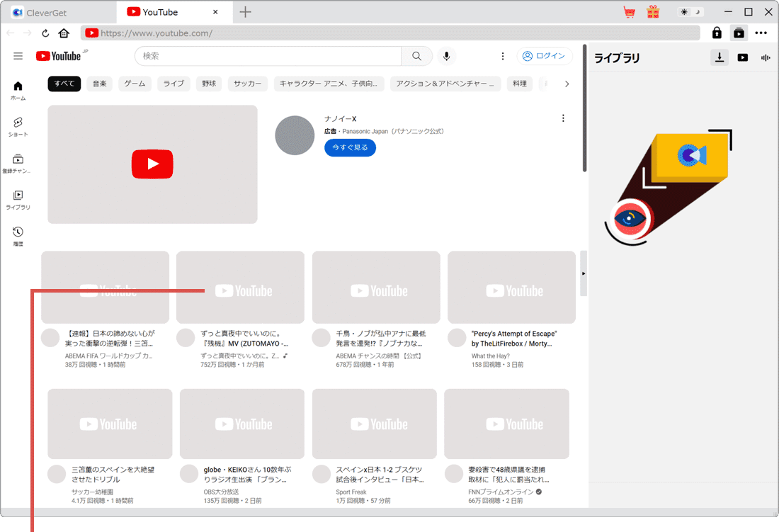779x532 pixels.
Task: Open the 履歴 history icon in sidebar
Action: click(x=18, y=234)
